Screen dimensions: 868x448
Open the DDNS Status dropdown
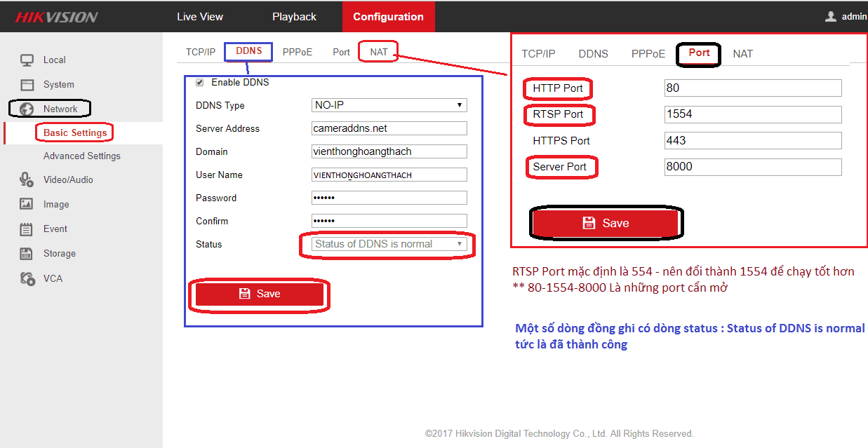(389, 244)
